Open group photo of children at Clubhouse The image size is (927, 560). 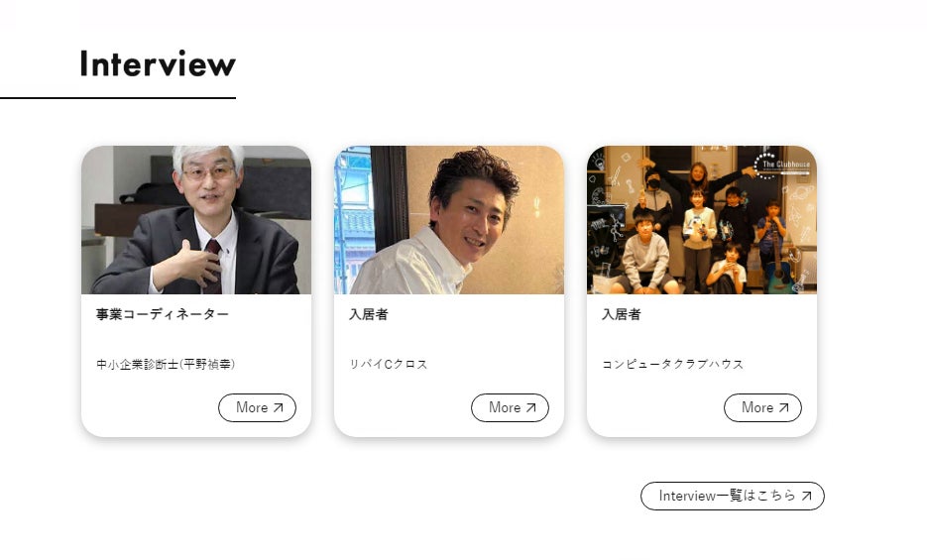702,220
